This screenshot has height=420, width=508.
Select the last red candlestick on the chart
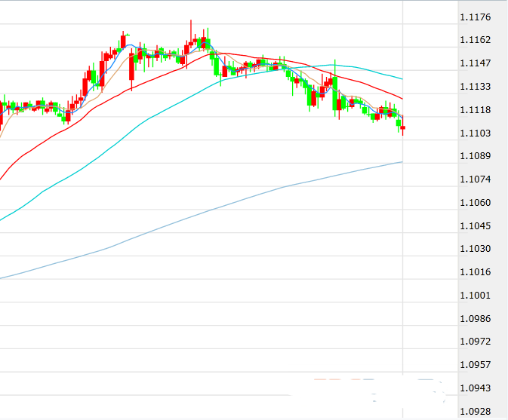coord(403,129)
